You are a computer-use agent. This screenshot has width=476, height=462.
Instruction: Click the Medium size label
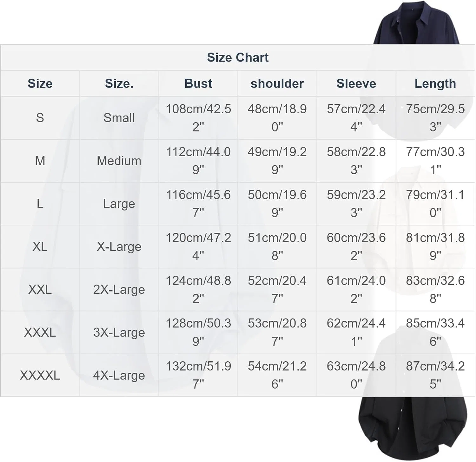pyautogui.click(x=119, y=161)
